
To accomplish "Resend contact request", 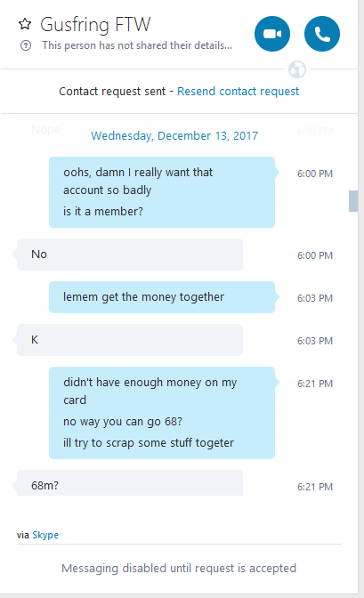I will 239,92.
